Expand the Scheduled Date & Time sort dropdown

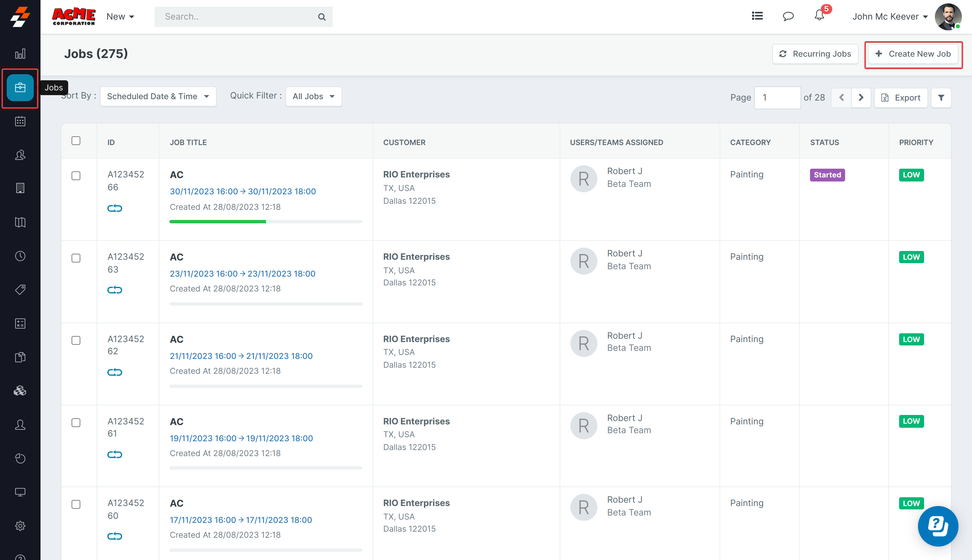click(158, 96)
